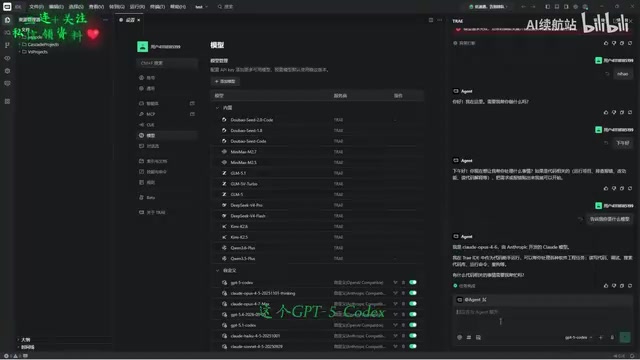Click the last action icon under the claude-opus-4-6 reply

[x=630, y=286]
